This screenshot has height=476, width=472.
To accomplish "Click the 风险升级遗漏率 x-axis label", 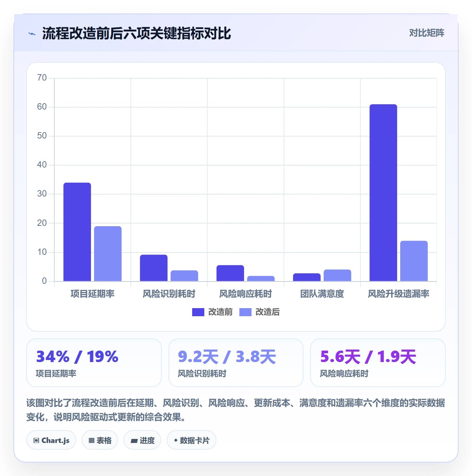I will (399, 294).
